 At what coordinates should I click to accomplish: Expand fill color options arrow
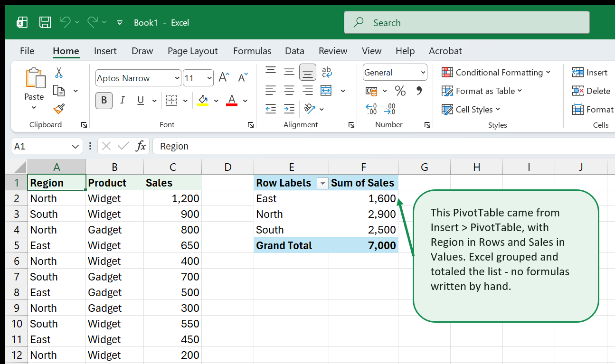pos(216,101)
